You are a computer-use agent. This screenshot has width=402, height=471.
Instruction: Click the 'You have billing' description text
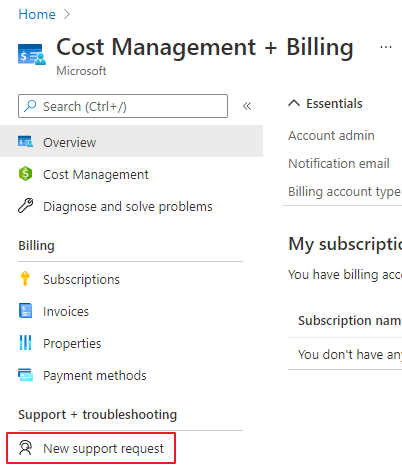(345, 275)
